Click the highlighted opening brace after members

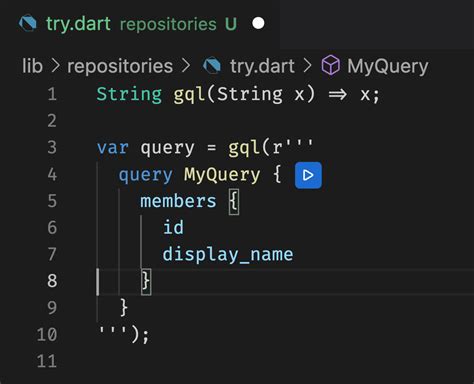[x=234, y=202]
